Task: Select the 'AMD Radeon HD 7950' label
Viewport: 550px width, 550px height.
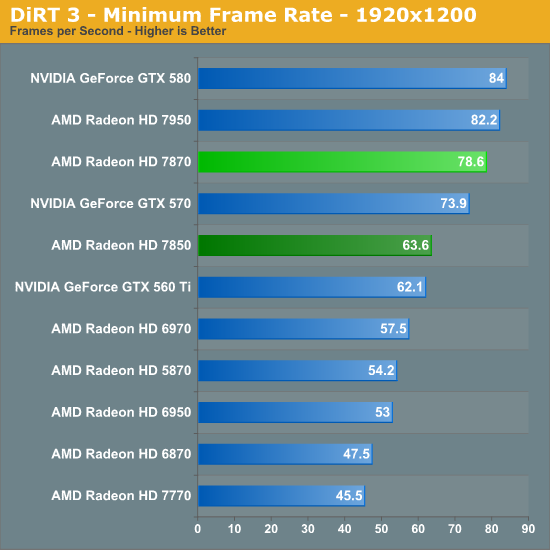Action: tap(121, 120)
